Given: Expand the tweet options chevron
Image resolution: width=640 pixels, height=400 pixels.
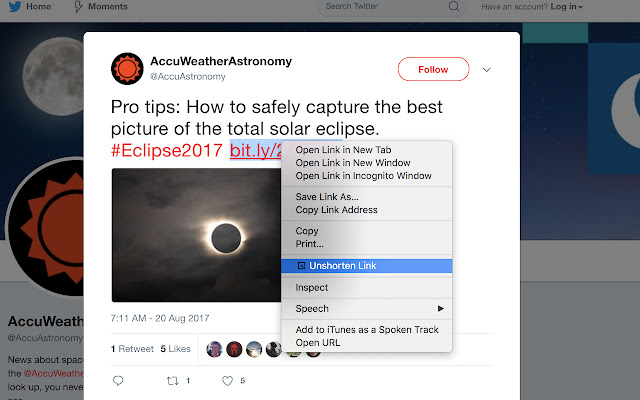Looking at the screenshot, I should tap(487, 70).
